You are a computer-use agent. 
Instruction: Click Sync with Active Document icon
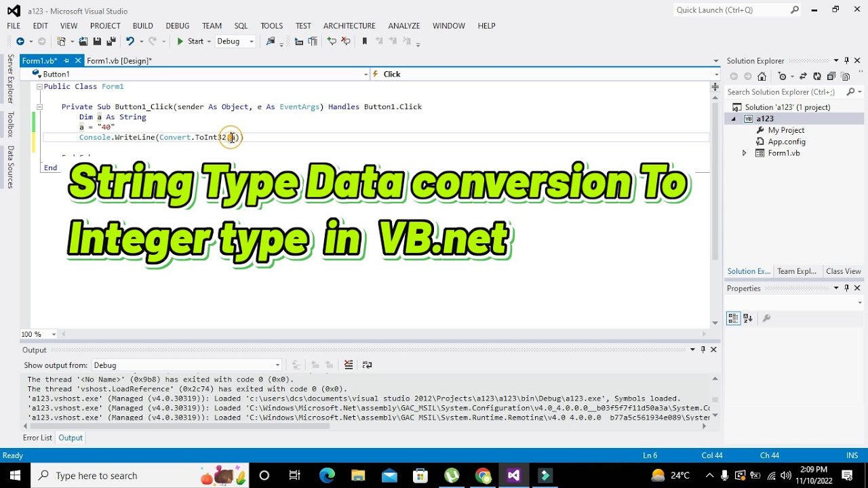click(804, 77)
